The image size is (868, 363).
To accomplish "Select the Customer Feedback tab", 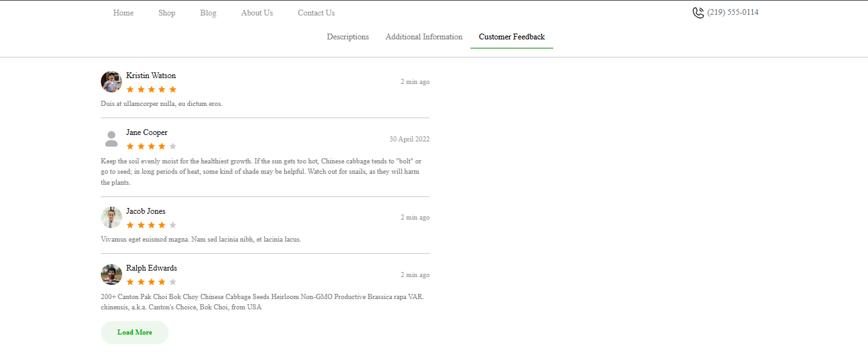I will click(512, 37).
